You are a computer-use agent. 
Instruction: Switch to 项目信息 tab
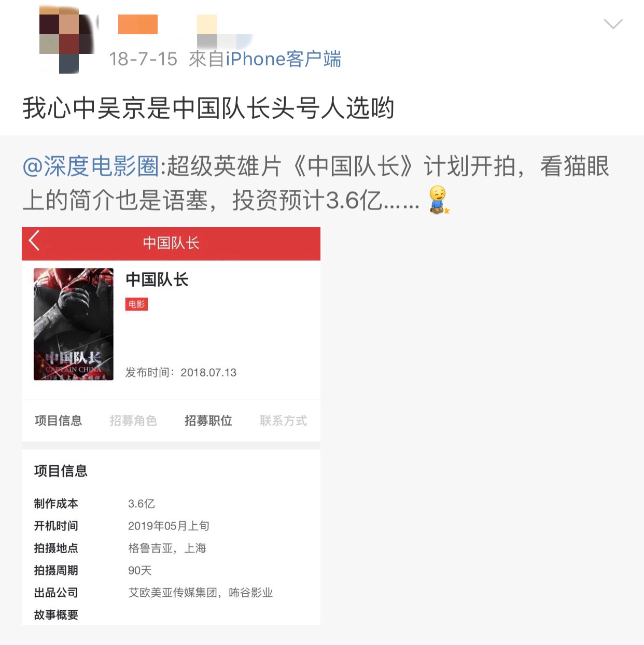pyautogui.click(x=59, y=420)
